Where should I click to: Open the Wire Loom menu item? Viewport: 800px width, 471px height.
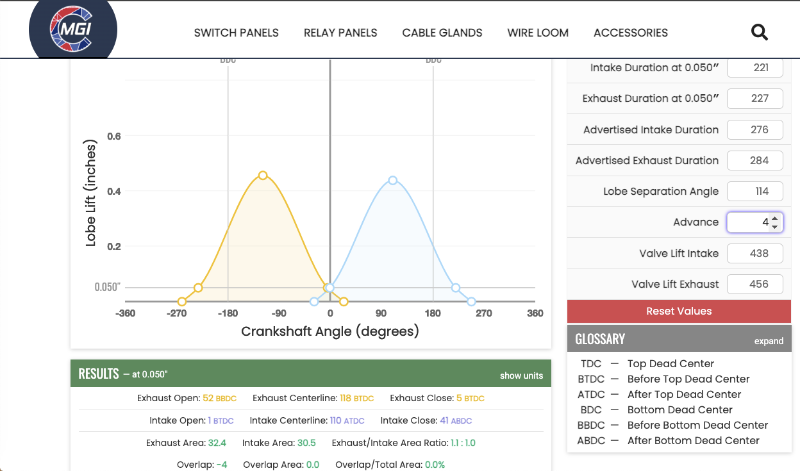pyautogui.click(x=538, y=33)
